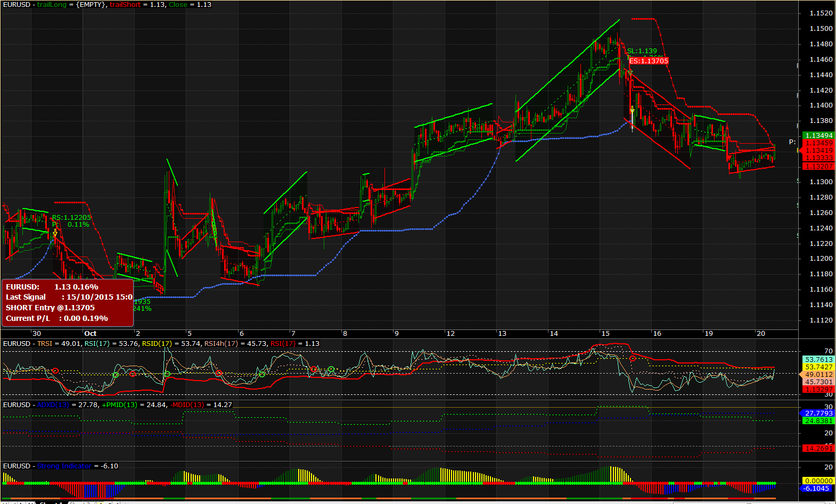The width and height of the screenshot is (836, 504).
Task: Click the green SL:1.139 stop-loss label
Action: [642, 51]
